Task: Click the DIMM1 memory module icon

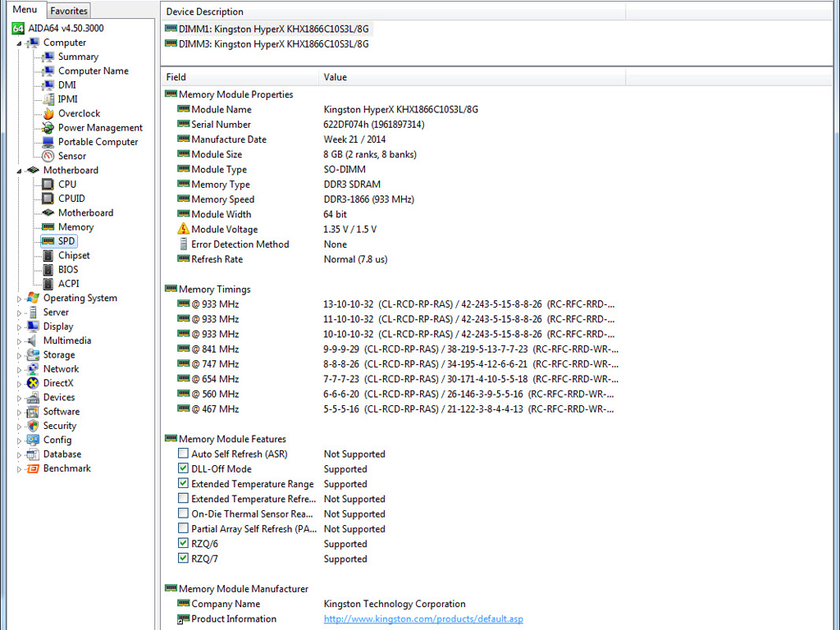Action: (171, 29)
